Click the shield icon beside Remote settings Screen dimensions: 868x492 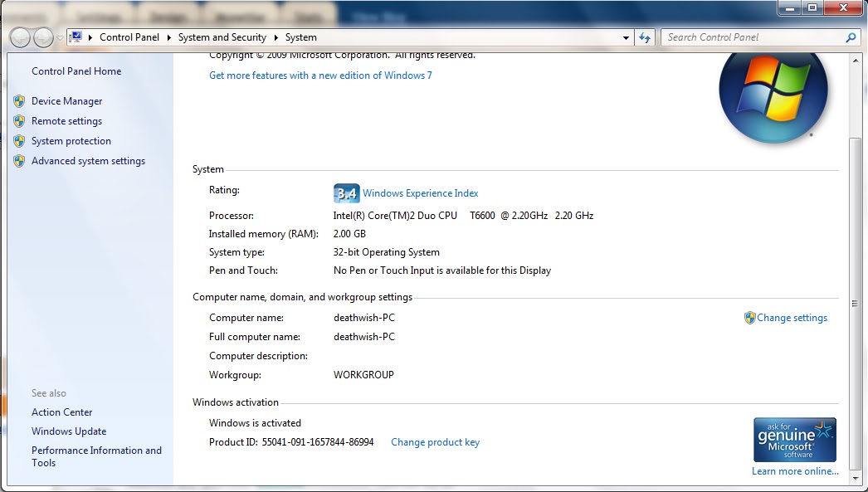point(19,121)
